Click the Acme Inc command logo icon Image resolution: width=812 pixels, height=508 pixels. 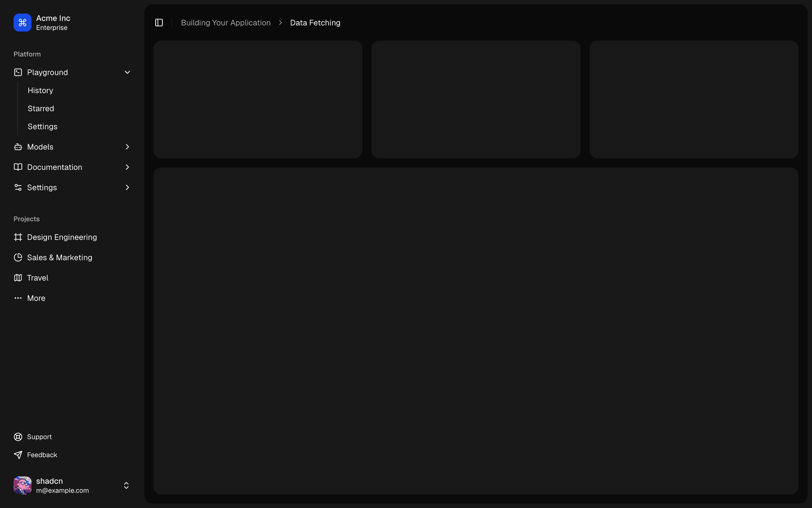(22, 22)
